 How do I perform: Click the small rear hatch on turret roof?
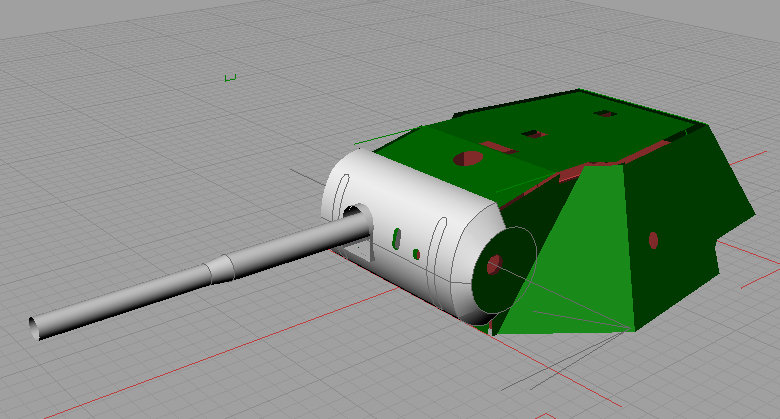coord(604,114)
